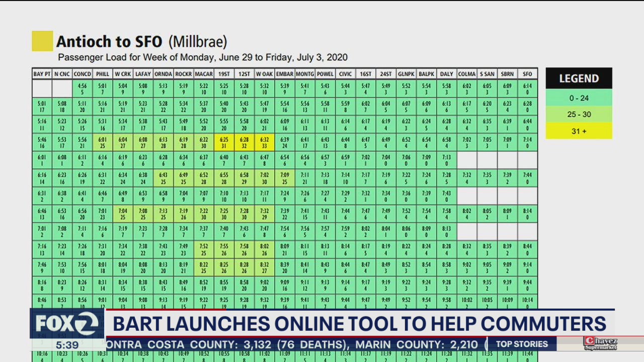Click the EMBAR column header

(x=285, y=74)
